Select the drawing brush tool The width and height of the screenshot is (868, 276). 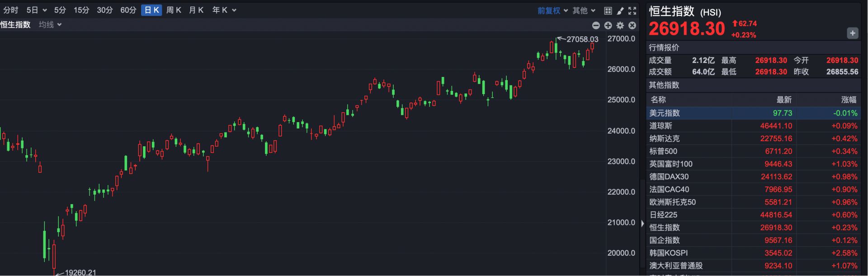[x=620, y=10]
